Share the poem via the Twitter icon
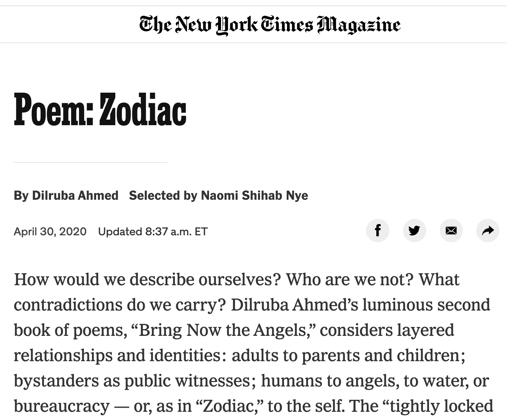 click(x=414, y=231)
